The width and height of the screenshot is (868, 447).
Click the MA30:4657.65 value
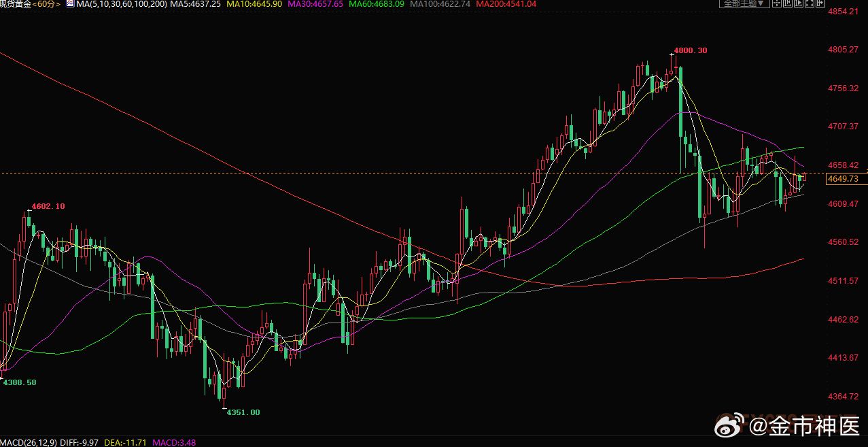tap(315, 4)
